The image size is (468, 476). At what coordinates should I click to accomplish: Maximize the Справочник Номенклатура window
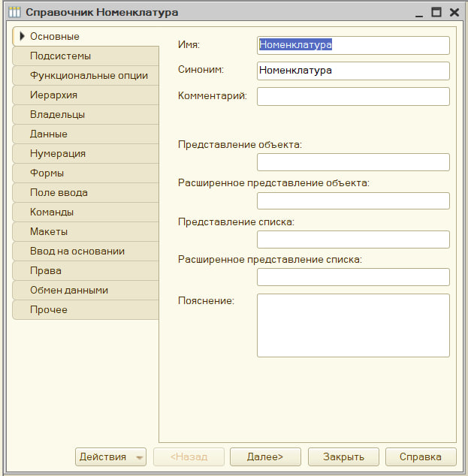(x=436, y=12)
